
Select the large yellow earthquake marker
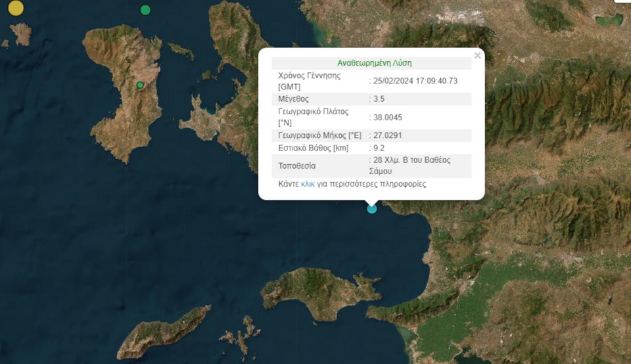(16, 8)
